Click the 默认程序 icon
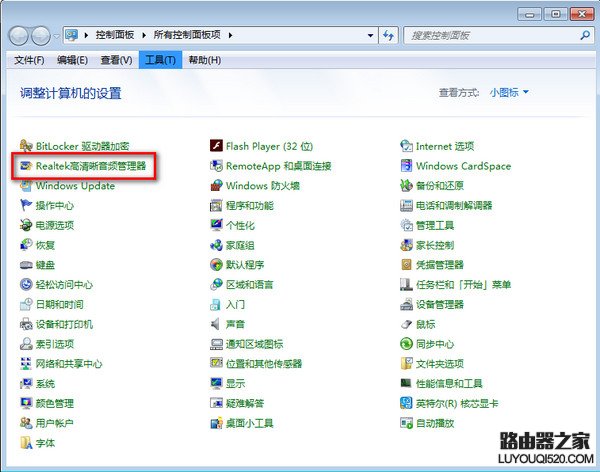 tap(216, 265)
